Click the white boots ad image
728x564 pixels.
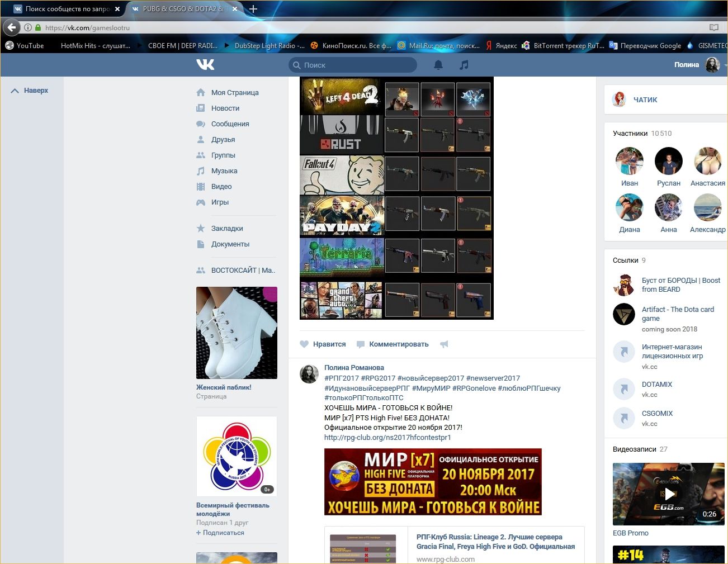point(237,333)
